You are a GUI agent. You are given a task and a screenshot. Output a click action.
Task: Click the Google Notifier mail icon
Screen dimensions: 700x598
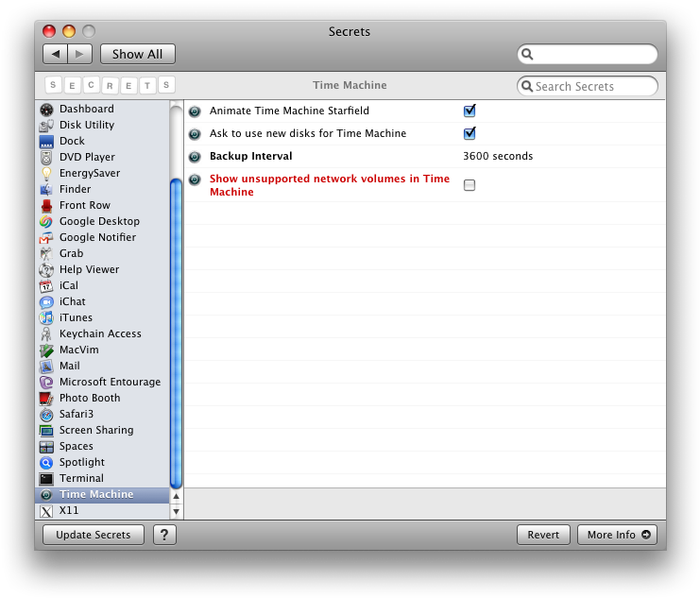[46, 238]
